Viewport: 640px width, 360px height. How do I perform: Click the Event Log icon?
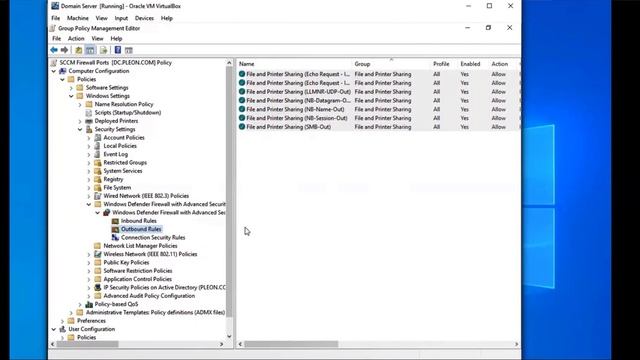point(98,154)
